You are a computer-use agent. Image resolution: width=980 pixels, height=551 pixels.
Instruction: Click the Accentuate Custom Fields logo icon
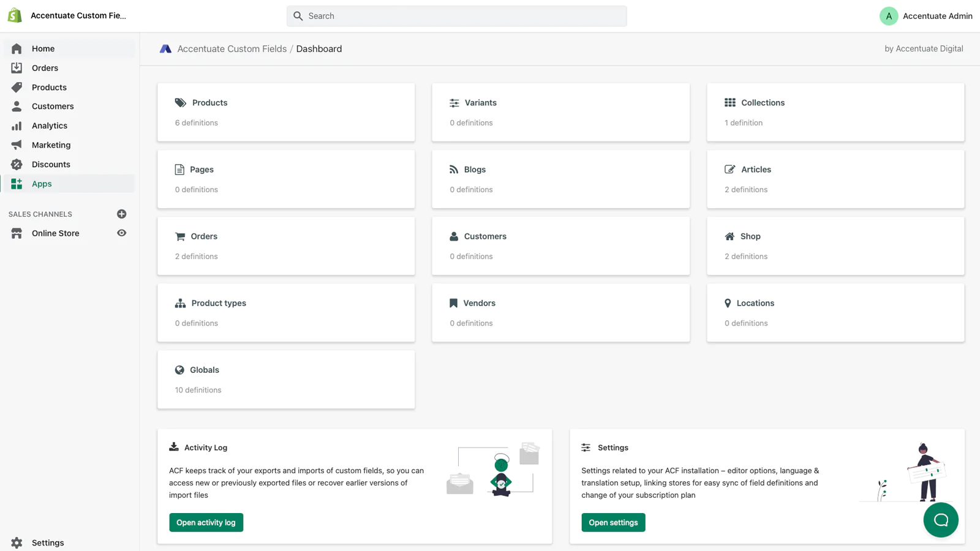coord(165,49)
